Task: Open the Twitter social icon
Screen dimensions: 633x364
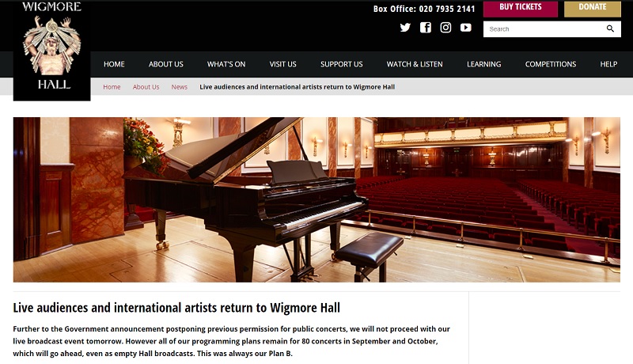Action: [x=405, y=28]
